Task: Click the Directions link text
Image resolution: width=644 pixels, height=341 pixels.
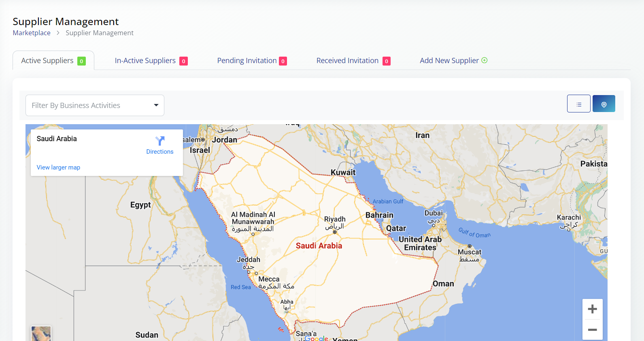Action: coord(160,152)
